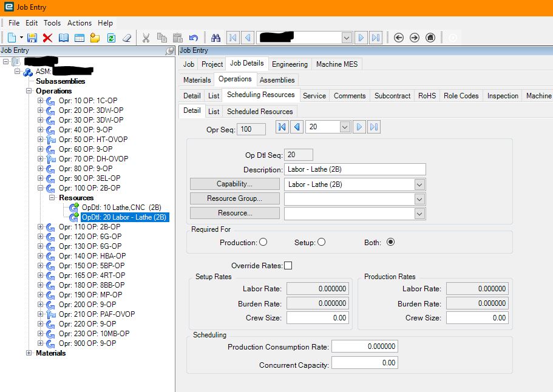Click the Setup Rates Crew Size field
The width and height of the screenshot is (553, 392).
[317, 318]
